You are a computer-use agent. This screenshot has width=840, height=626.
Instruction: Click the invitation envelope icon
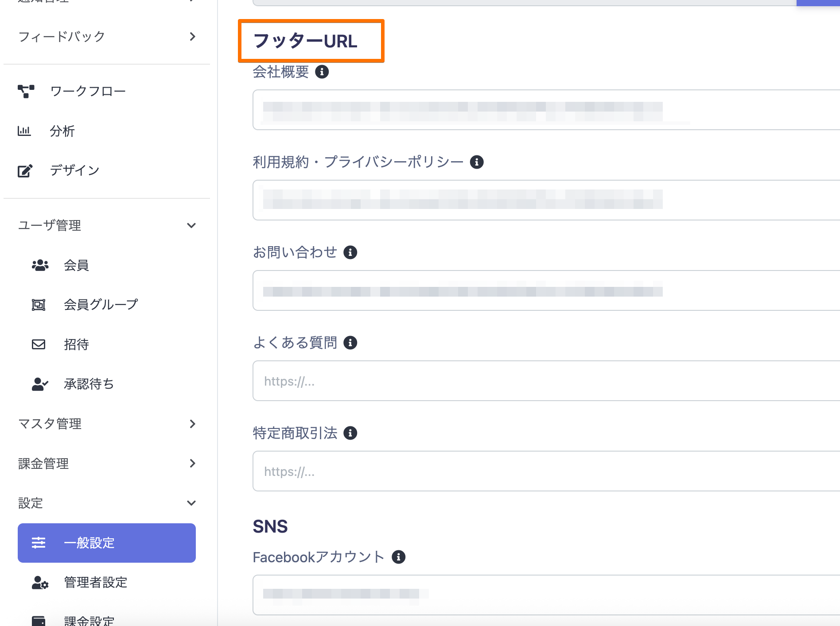pyautogui.click(x=39, y=344)
